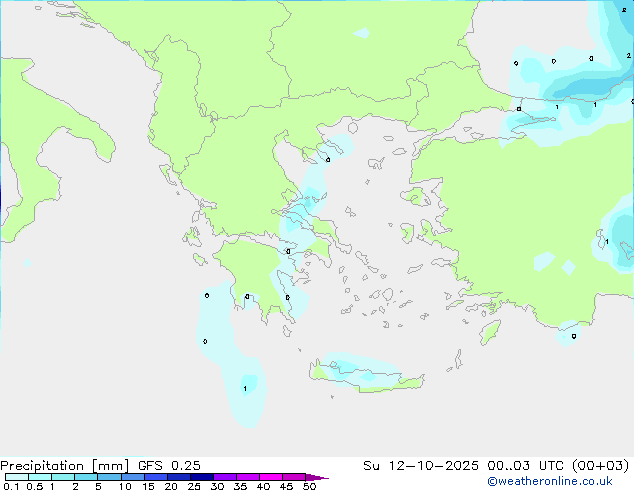634x490 pixels.
Task: Select the 40–45 mm magenta legend swatch
Action: coord(271,477)
